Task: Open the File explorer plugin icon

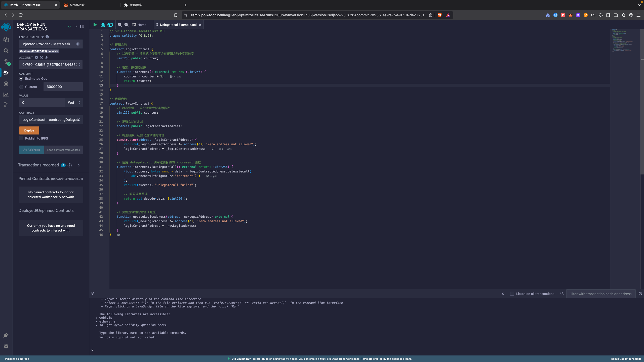Action: pyautogui.click(x=6, y=40)
